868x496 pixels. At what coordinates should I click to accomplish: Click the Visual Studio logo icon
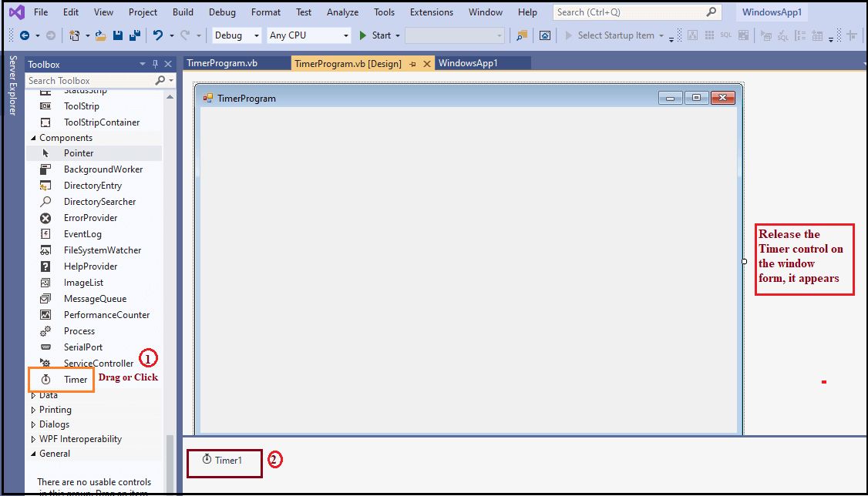[x=17, y=12]
